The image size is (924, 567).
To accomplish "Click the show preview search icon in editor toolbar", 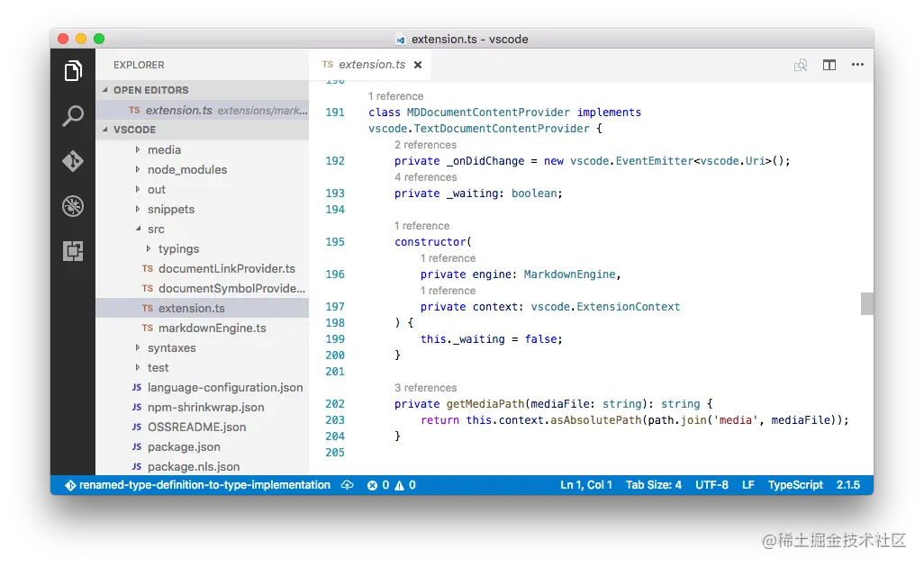I will click(801, 65).
